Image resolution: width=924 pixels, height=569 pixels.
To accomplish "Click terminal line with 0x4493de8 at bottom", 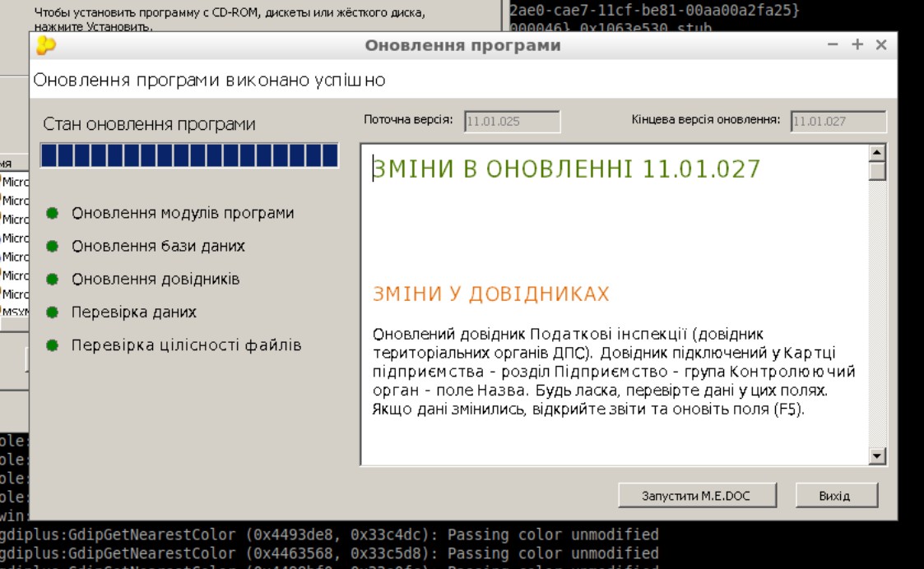I will tap(329, 534).
